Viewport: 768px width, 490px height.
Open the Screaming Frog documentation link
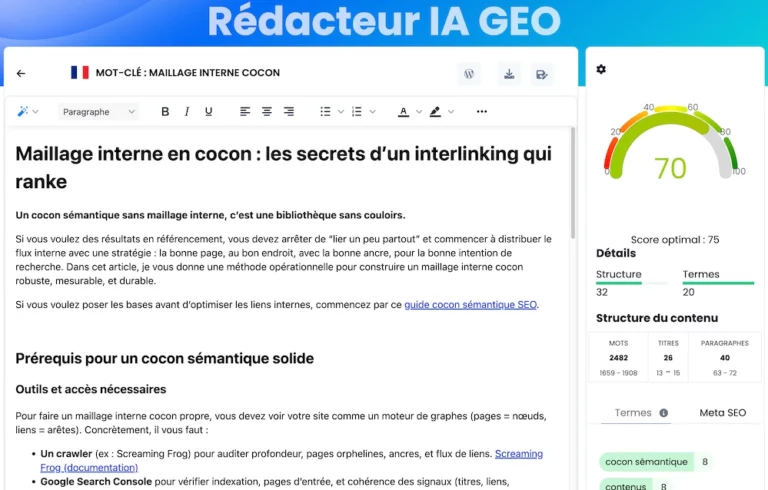tap(291, 461)
